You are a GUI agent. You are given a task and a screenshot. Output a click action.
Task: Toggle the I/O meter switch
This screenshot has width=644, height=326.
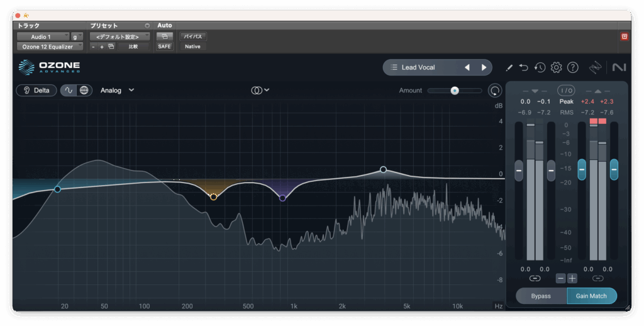tap(566, 91)
